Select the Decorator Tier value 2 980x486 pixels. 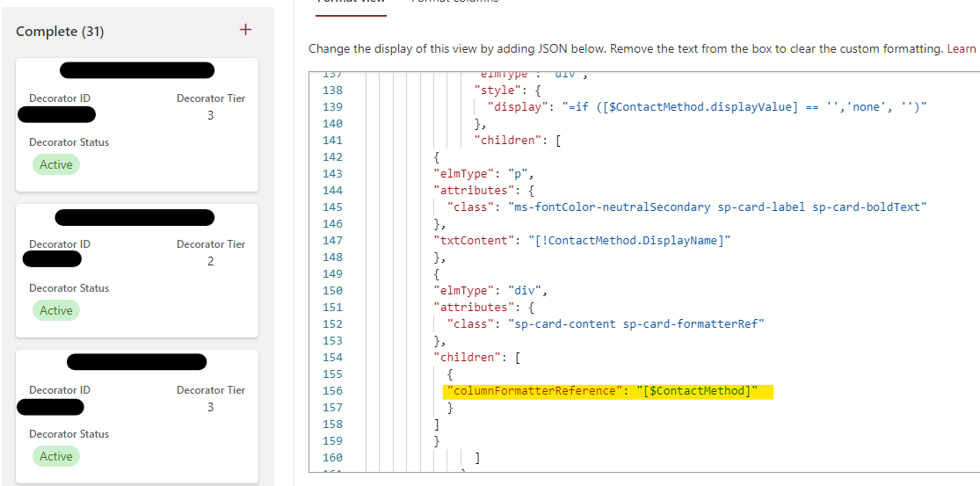(211, 261)
